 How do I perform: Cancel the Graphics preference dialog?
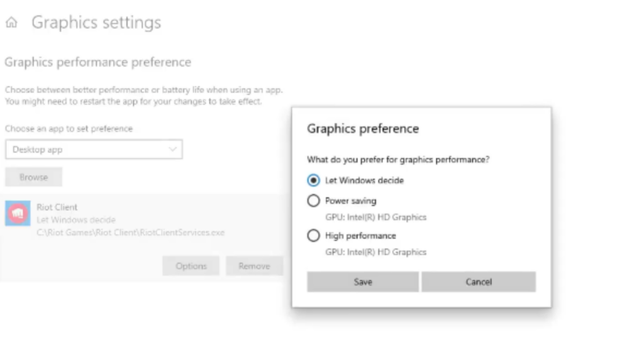(479, 282)
